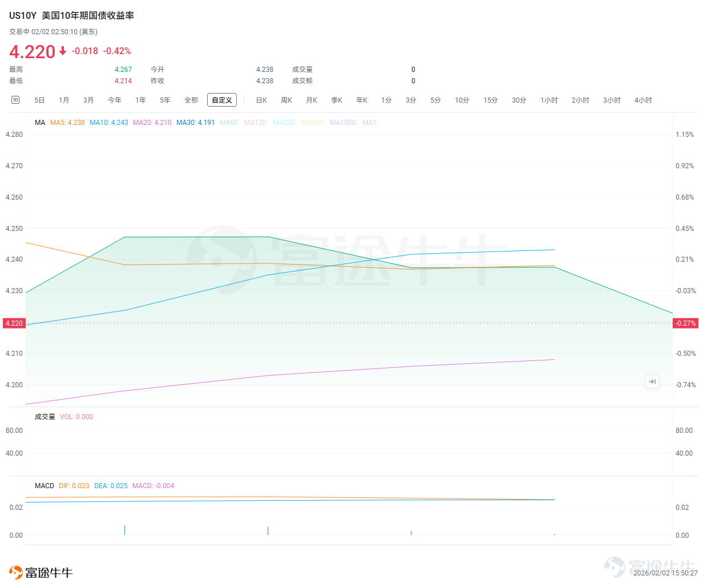Click the faded MA120 legend entry
Screen dimensions: 707x588
point(256,123)
